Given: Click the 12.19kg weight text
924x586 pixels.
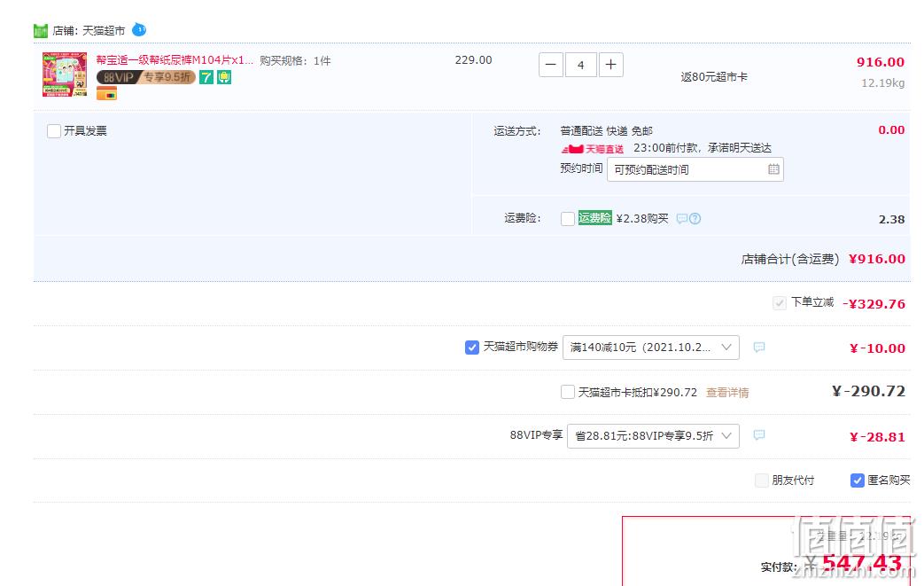Looking at the screenshot, I should (x=882, y=83).
